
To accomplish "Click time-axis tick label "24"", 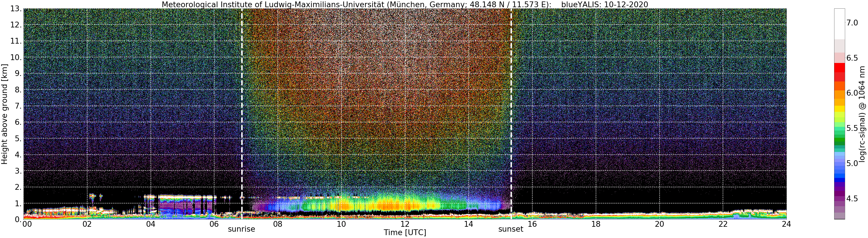I will [786, 224].
